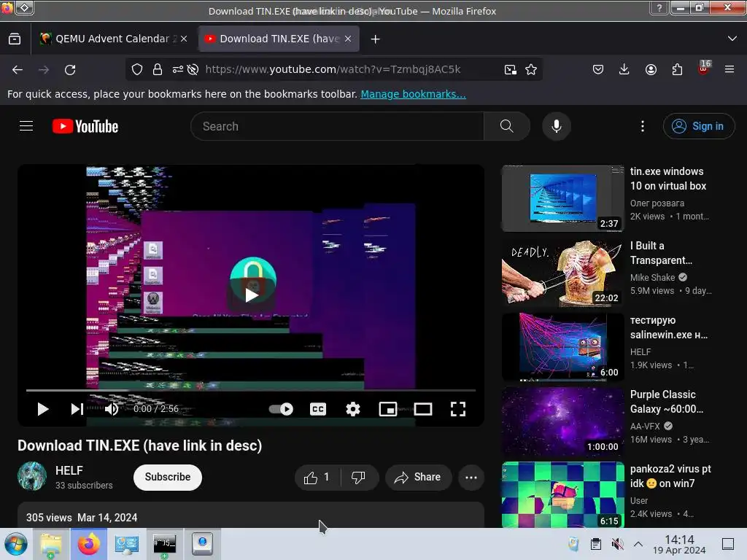Image resolution: width=747 pixels, height=560 pixels.
Task: Open Firefox extensions puzzle icon
Action: click(677, 69)
